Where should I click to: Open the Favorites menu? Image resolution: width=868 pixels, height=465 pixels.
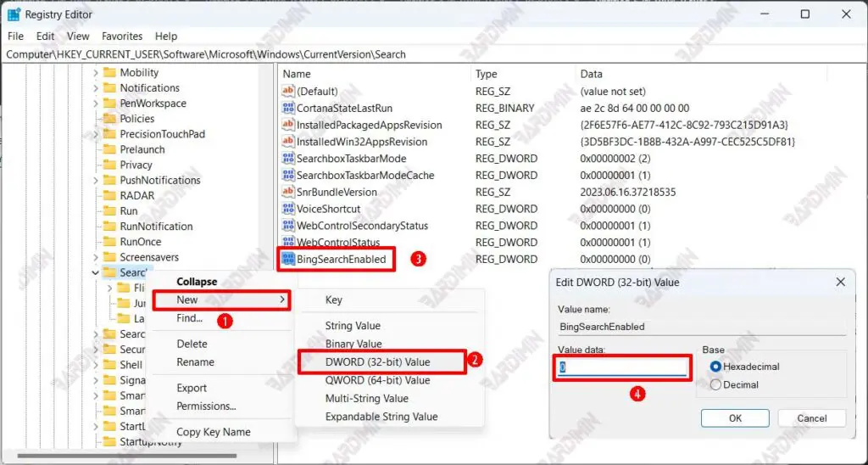[x=122, y=36]
